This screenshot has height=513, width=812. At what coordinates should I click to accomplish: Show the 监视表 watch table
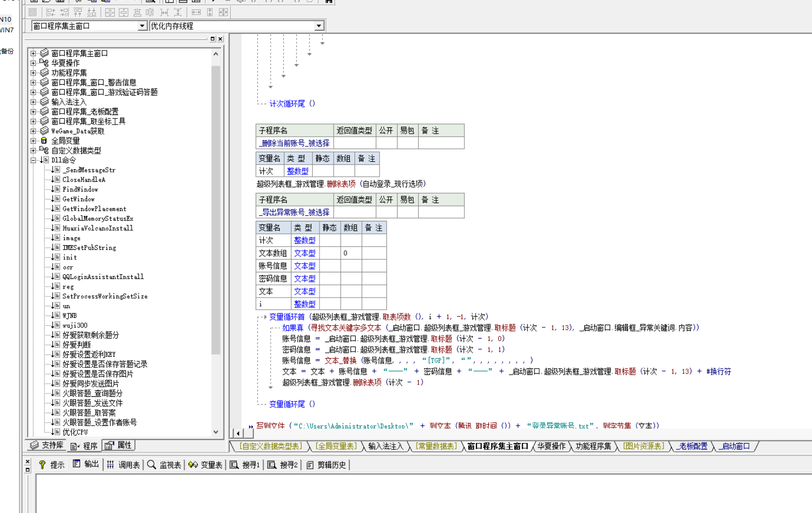pyautogui.click(x=165, y=465)
